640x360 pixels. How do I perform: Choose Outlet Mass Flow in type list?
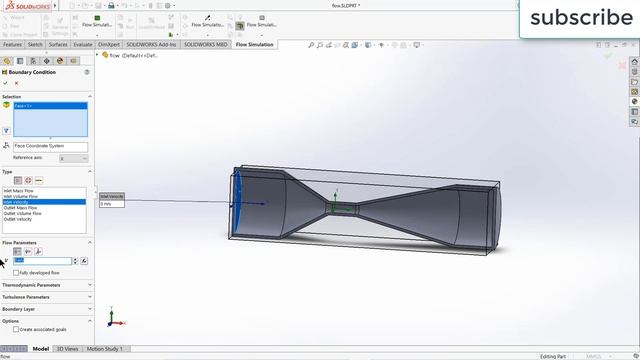44,208
